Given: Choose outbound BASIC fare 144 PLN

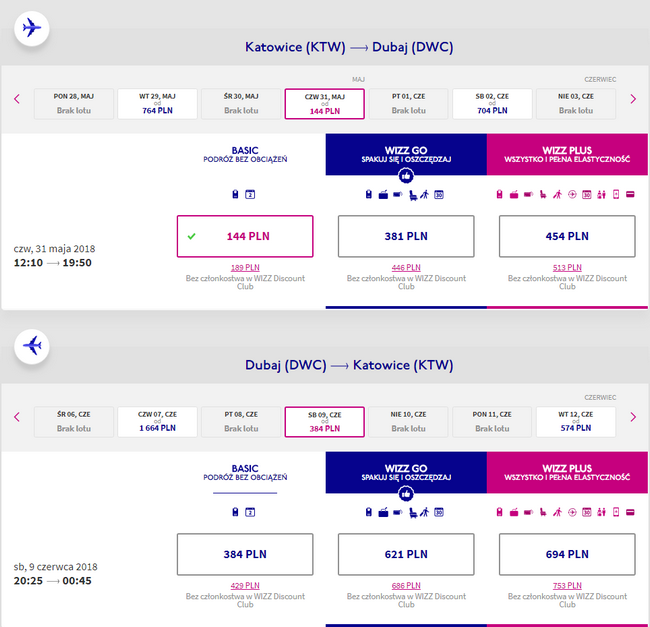Looking at the screenshot, I should 245,236.
